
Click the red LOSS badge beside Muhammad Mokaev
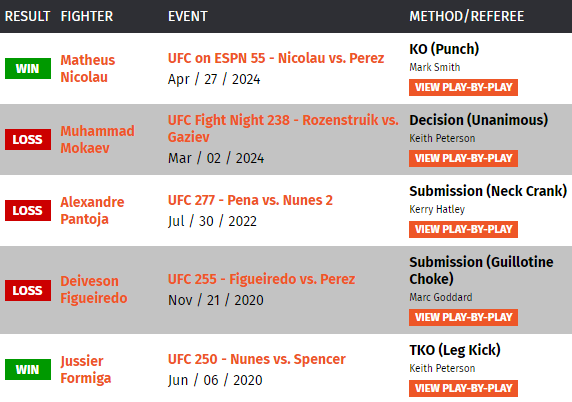pyautogui.click(x=28, y=139)
